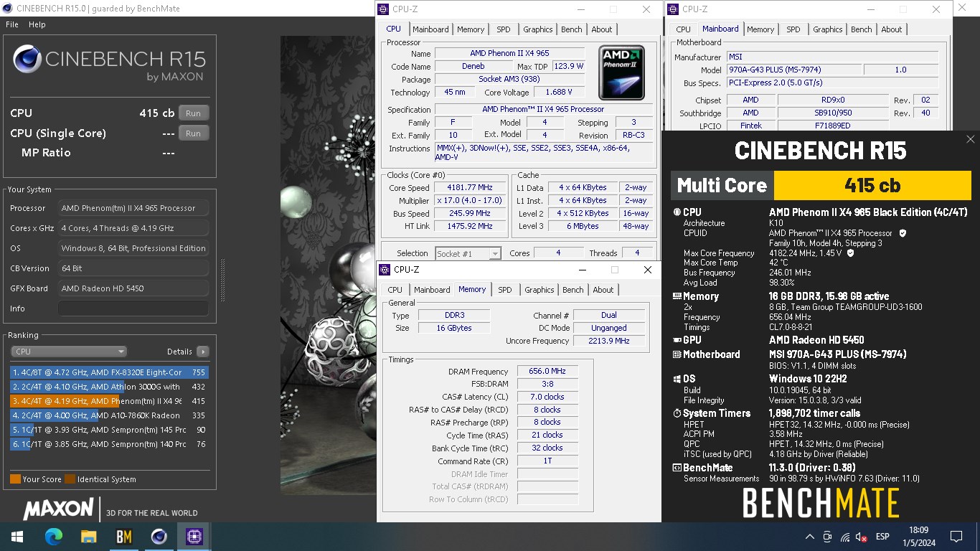Click the System Timers clock icon
This screenshot has height=551, width=980.
677,413
